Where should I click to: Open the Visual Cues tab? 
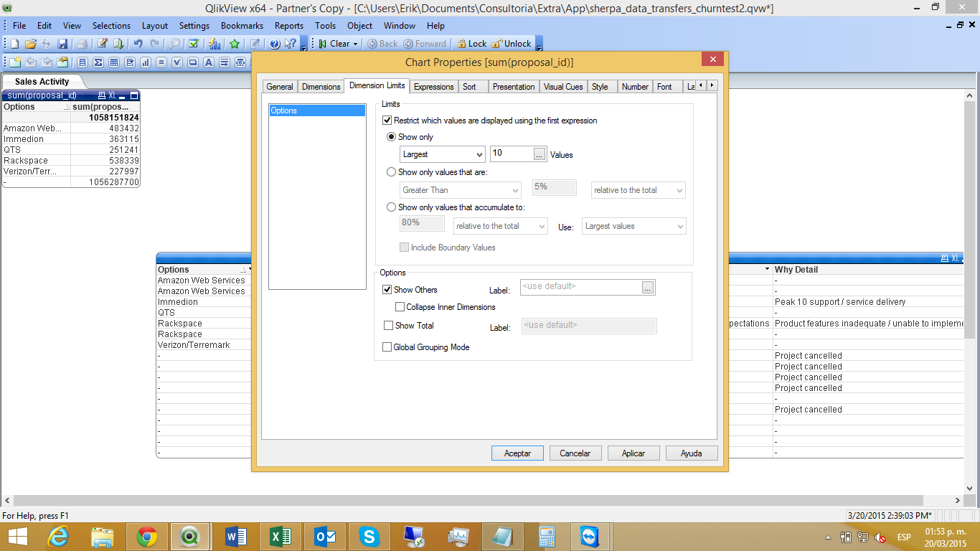563,87
